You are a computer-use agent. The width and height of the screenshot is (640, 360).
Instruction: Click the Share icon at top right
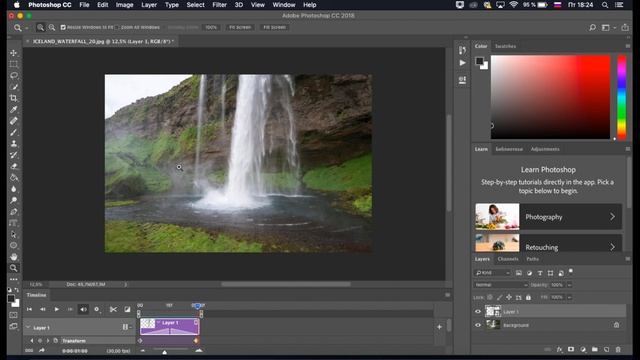[x=625, y=27]
